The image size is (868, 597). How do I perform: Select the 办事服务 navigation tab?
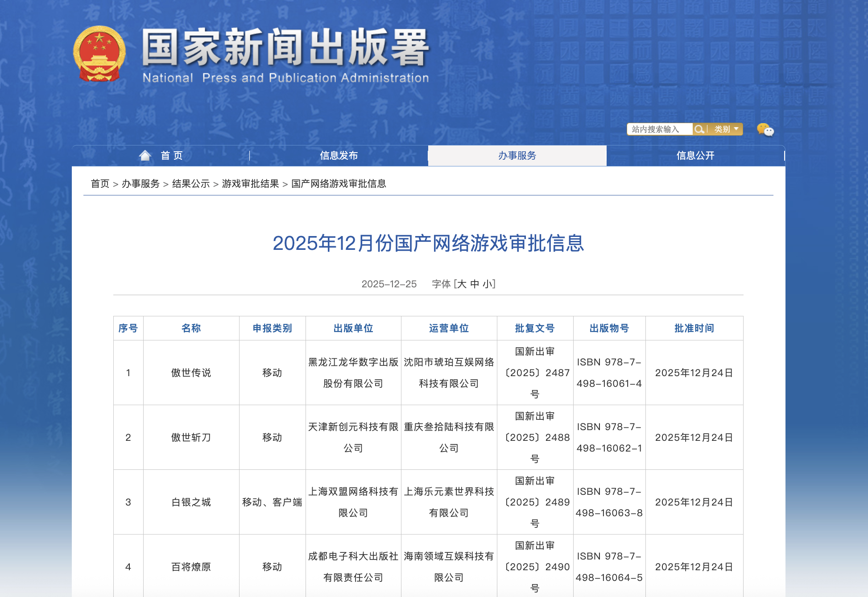[x=517, y=156]
